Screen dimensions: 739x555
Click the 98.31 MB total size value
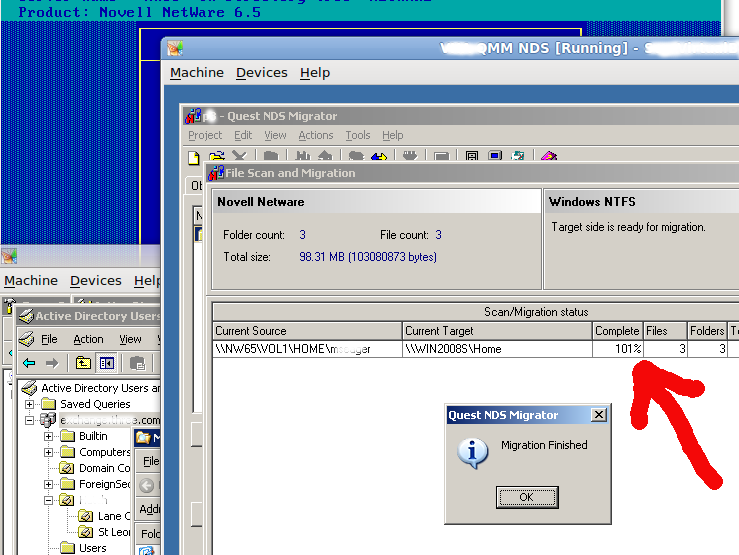pyautogui.click(x=368, y=257)
